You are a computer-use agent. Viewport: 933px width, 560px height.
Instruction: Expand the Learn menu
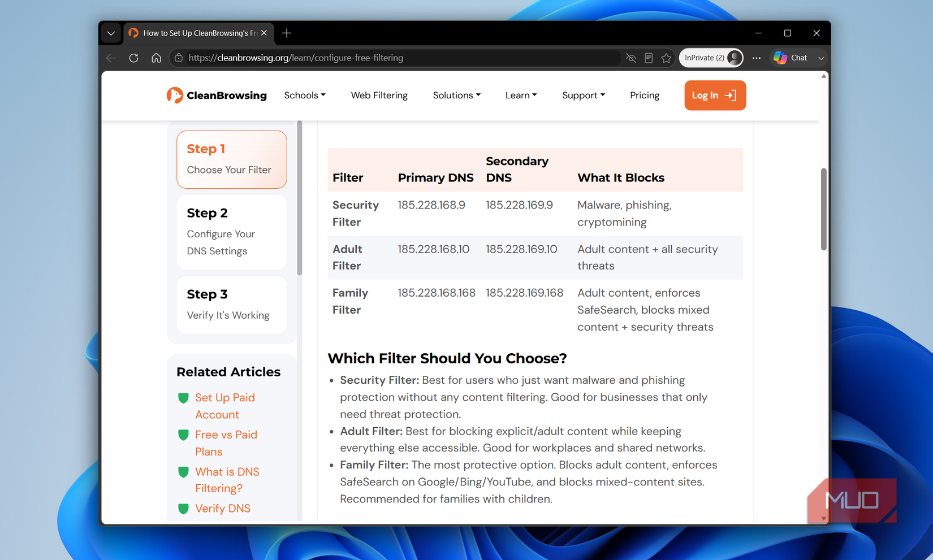tap(521, 95)
